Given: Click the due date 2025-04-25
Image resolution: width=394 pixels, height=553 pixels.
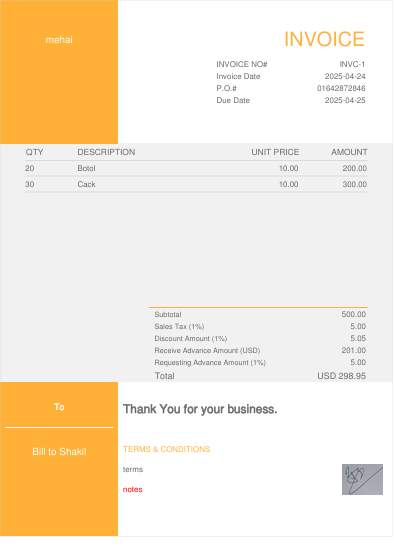Looking at the screenshot, I should coord(345,100).
